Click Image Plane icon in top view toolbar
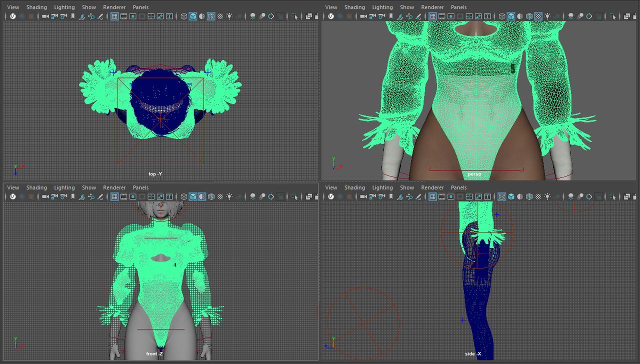This screenshot has height=364, width=640. [x=82, y=16]
